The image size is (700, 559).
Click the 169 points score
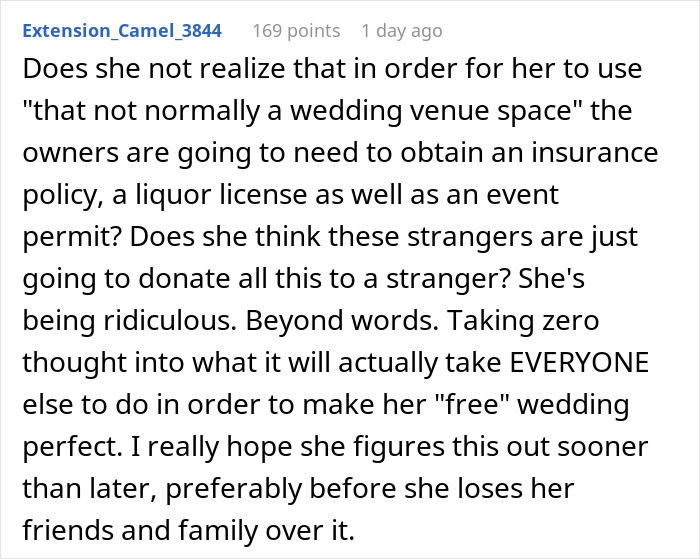(x=295, y=31)
